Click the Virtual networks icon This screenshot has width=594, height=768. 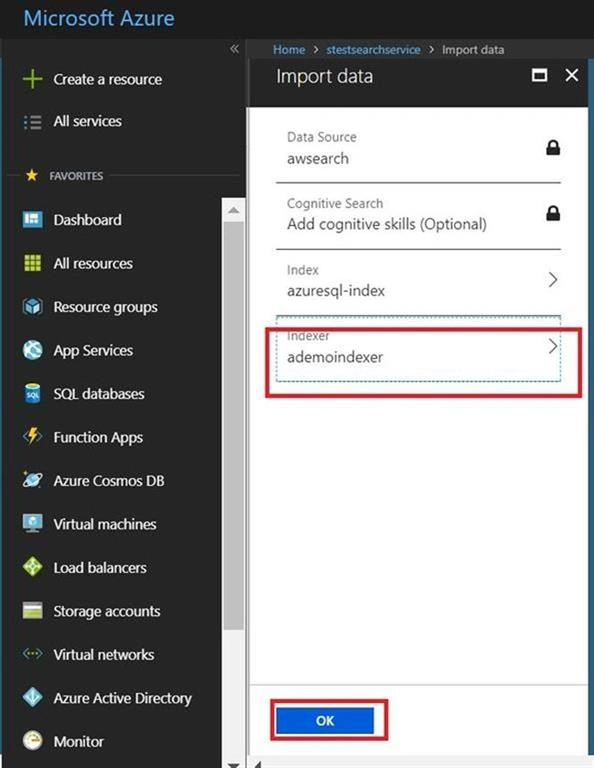pyautogui.click(x=32, y=654)
